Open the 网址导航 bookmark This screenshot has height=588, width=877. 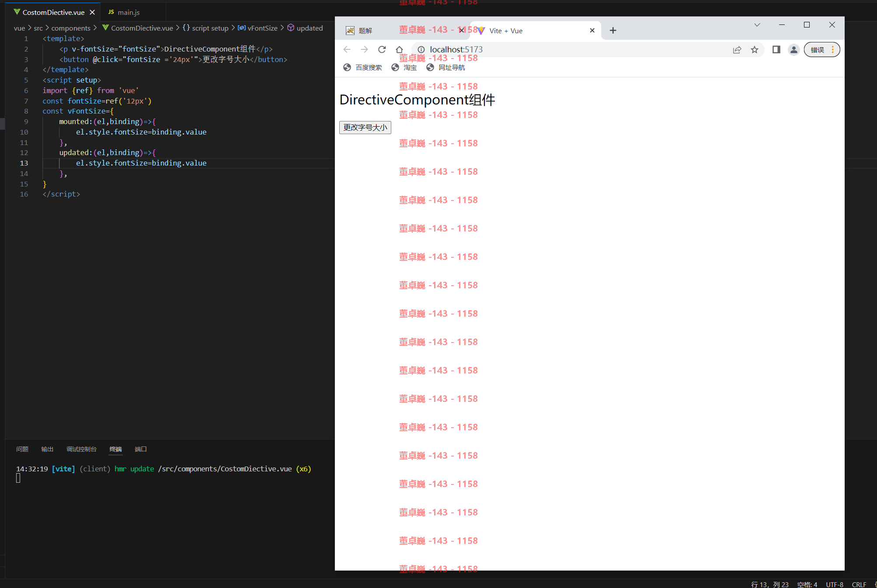tap(445, 67)
